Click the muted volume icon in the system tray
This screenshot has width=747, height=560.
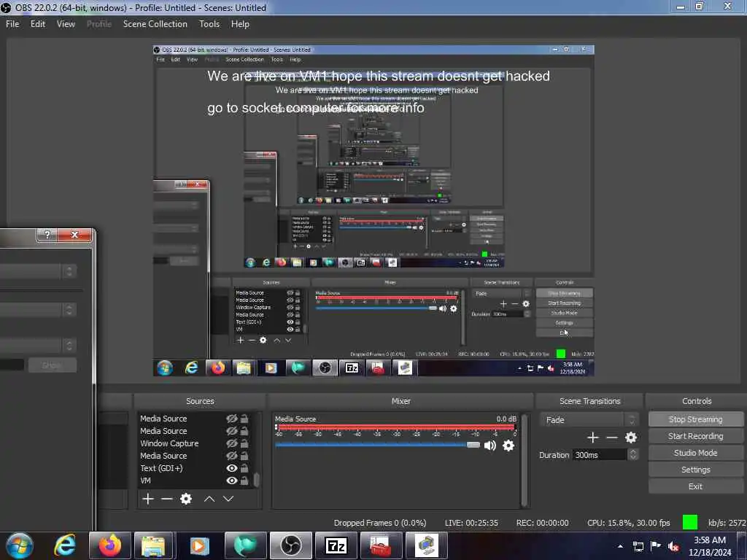(x=673, y=546)
